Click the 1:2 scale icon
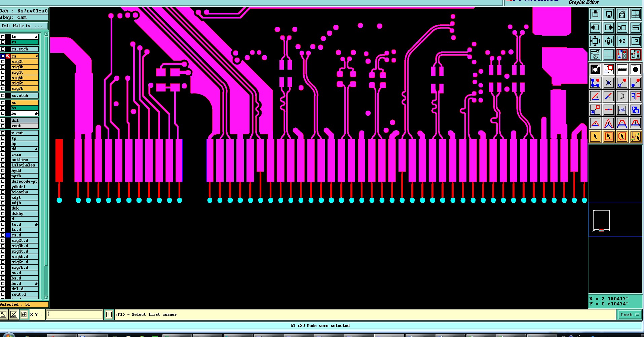The height and width of the screenshot is (337, 644). pos(622,41)
